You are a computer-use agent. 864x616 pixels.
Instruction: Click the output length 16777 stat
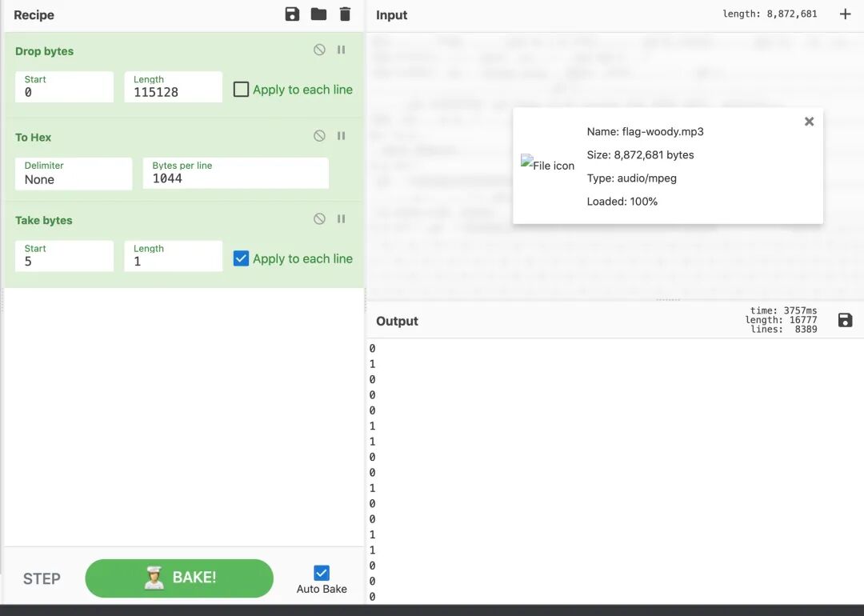781,319
